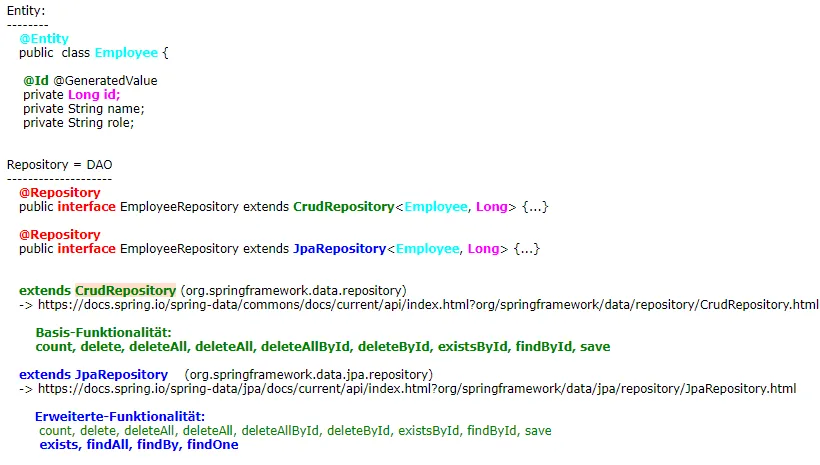Click blue 'exists' method name
This screenshot has height=465, width=820.
[59, 445]
